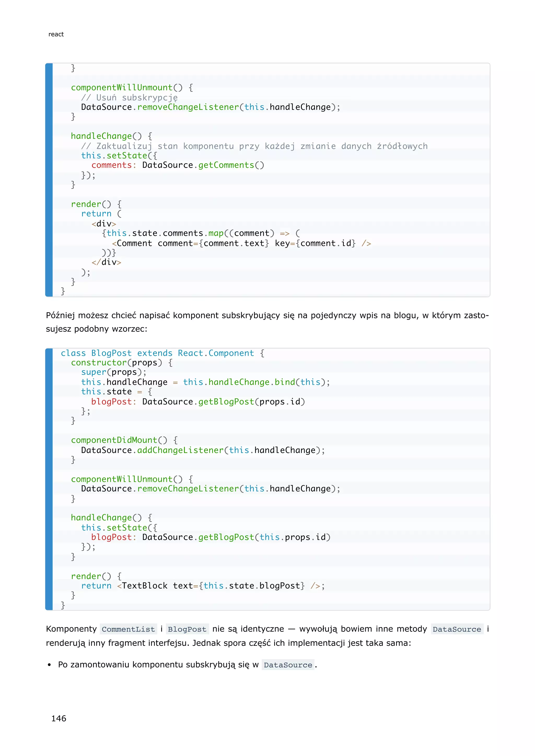The image size is (535, 756).
Task: Click the '// Usuń subskrypcję' comment
Action: click(129, 97)
